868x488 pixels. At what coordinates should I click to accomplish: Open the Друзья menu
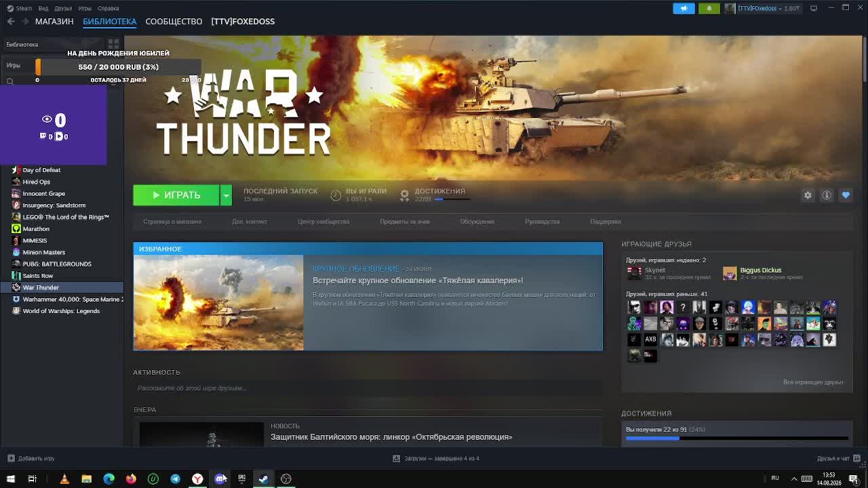[63, 8]
